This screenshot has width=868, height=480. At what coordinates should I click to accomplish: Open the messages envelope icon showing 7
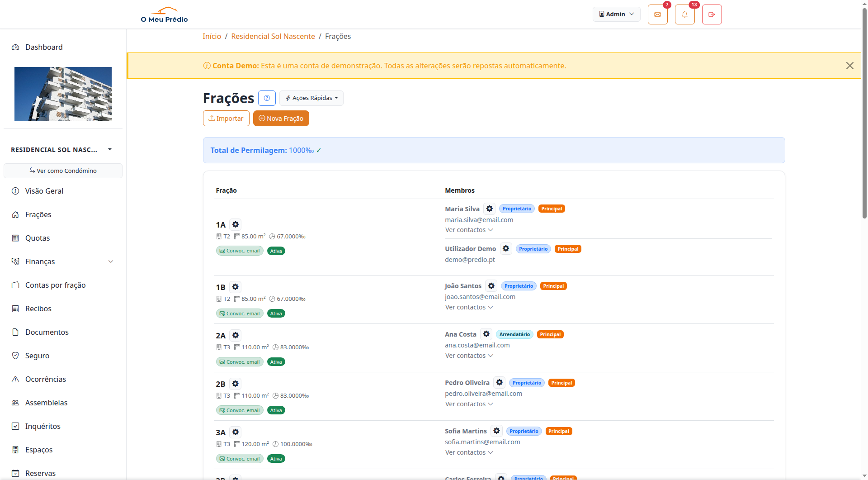click(657, 14)
